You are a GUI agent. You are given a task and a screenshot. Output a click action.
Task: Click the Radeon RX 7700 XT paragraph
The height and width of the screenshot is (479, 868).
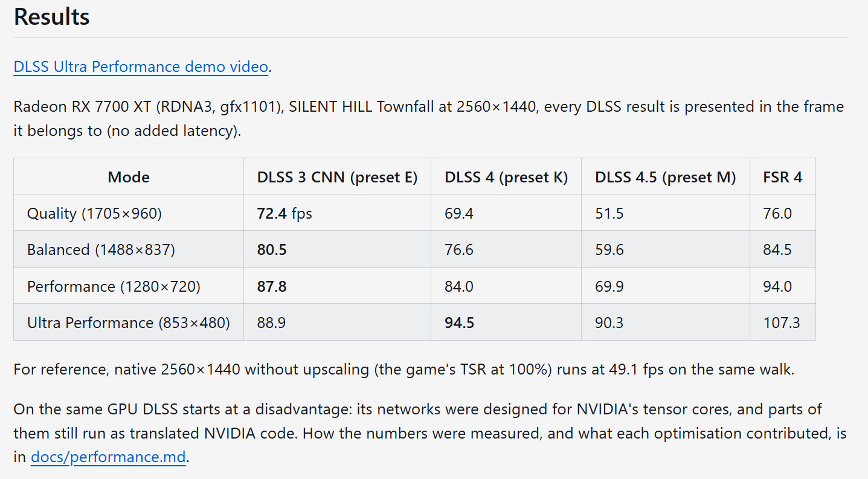tap(429, 119)
